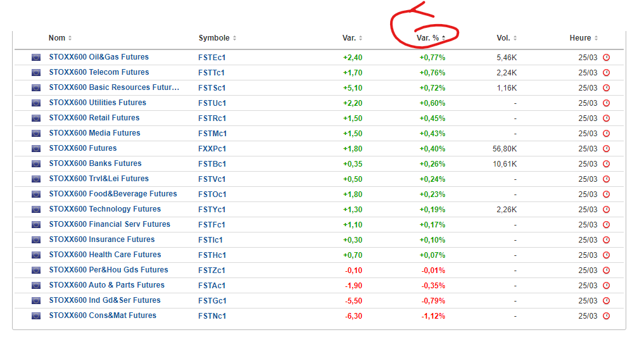
Task: Click the -1,12% change value
Action: coord(433,316)
